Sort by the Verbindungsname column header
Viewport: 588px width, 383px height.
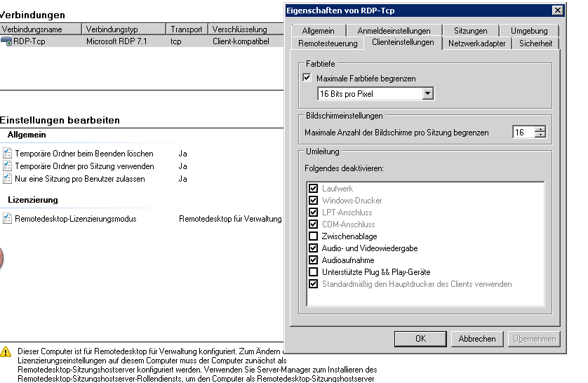pyautogui.click(x=41, y=29)
